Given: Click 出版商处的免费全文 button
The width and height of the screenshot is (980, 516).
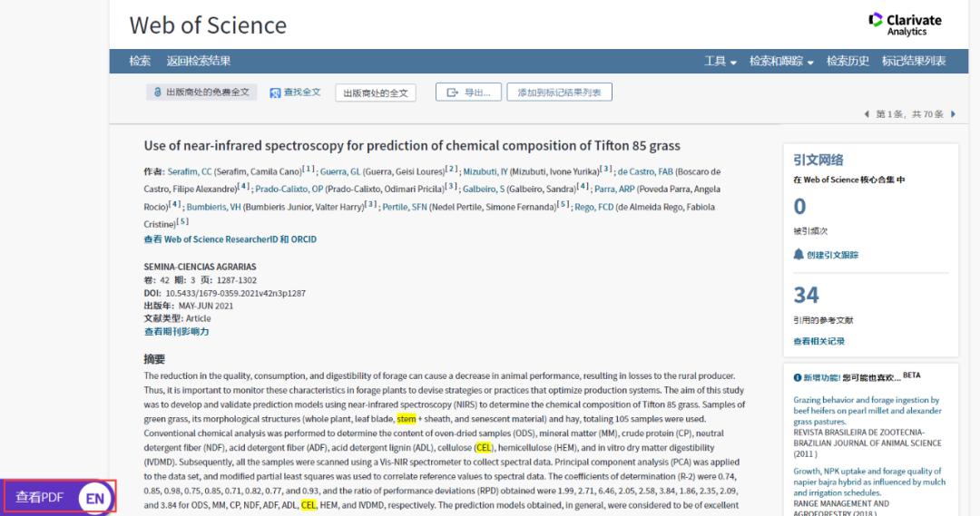Looking at the screenshot, I should (201, 92).
